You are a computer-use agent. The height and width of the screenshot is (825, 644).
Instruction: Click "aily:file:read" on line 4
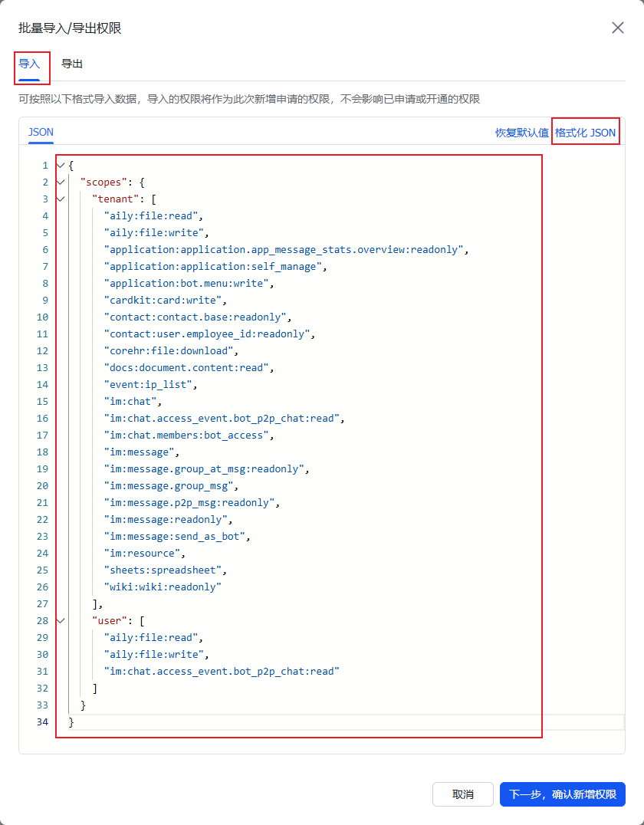click(x=151, y=215)
